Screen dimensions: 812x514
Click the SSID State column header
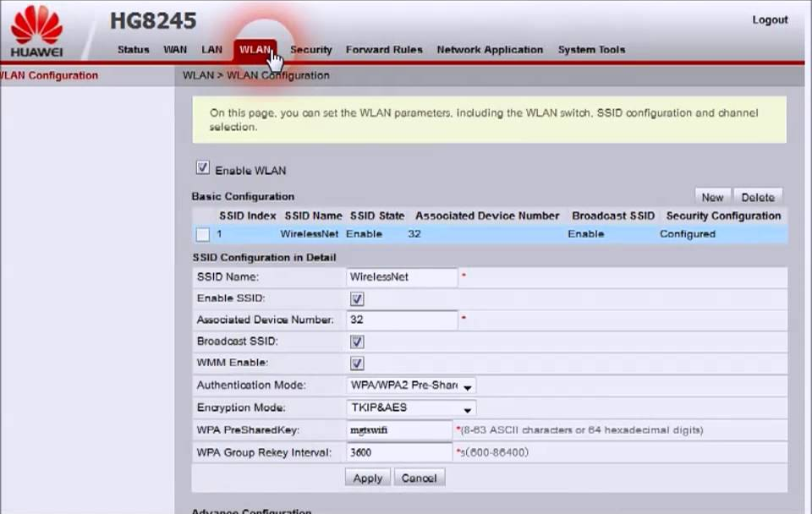(377, 216)
